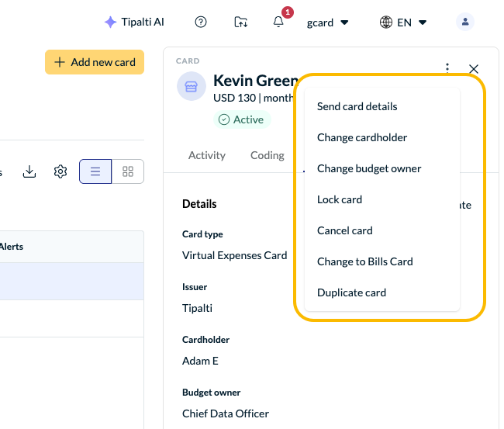
Task: Click the Details section heading
Action: tap(199, 204)
